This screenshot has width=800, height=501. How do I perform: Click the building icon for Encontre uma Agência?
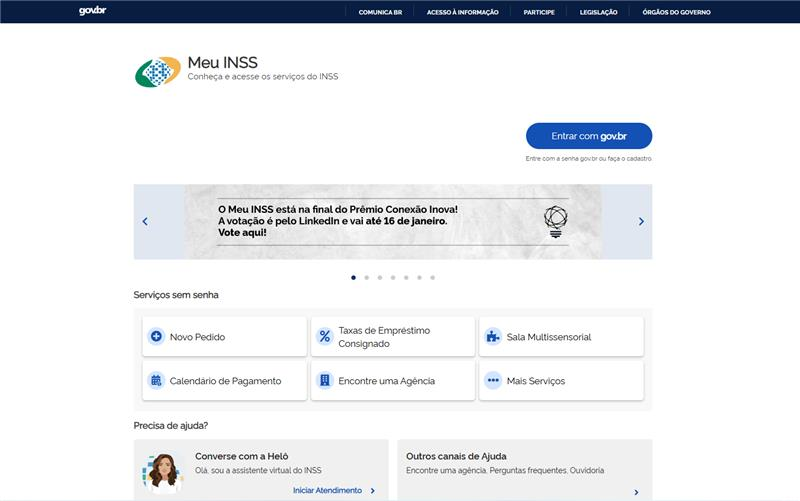pos(324,380)
